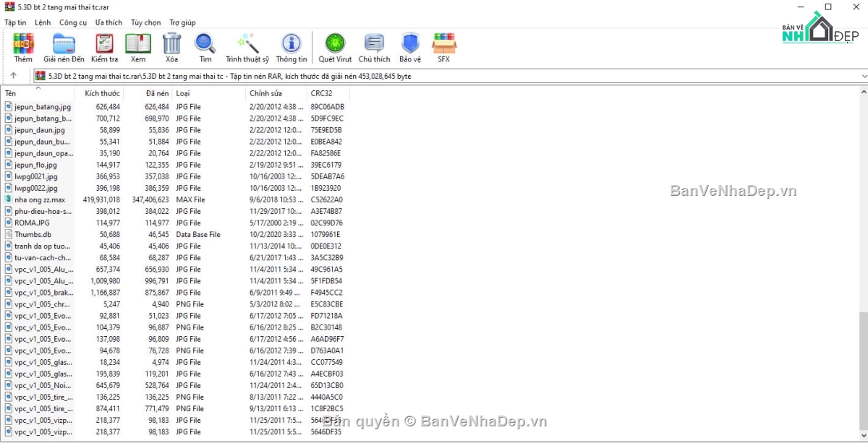Select the nha ong zz.max file
The height and width of the screenshot is (443, 868).
pos(39,199)
